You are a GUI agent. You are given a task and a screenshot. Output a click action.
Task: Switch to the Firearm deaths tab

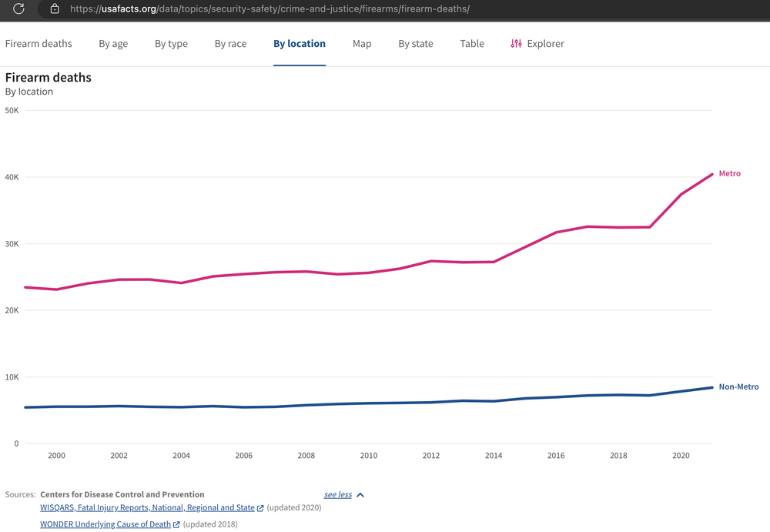(38, 44)
